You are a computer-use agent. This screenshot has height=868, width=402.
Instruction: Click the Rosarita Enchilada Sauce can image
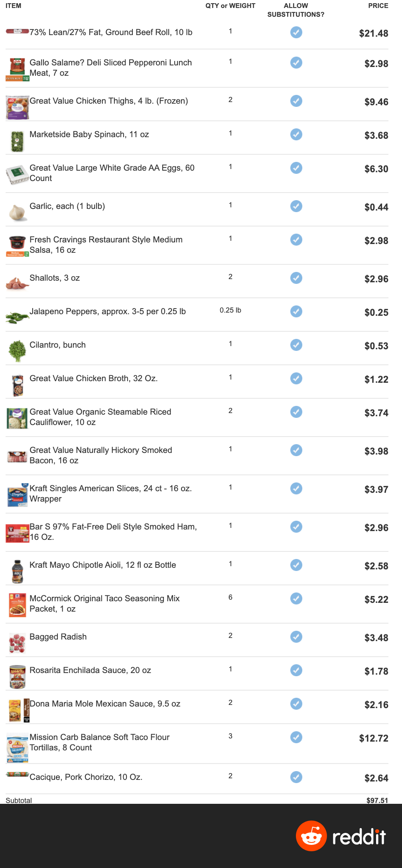[x=17, y=677]
